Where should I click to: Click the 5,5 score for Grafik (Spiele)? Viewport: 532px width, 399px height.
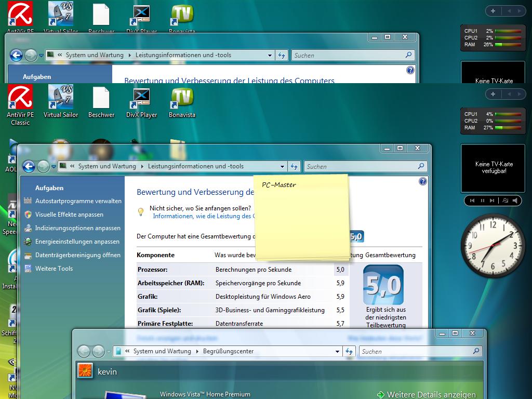(x=340, y=310)
